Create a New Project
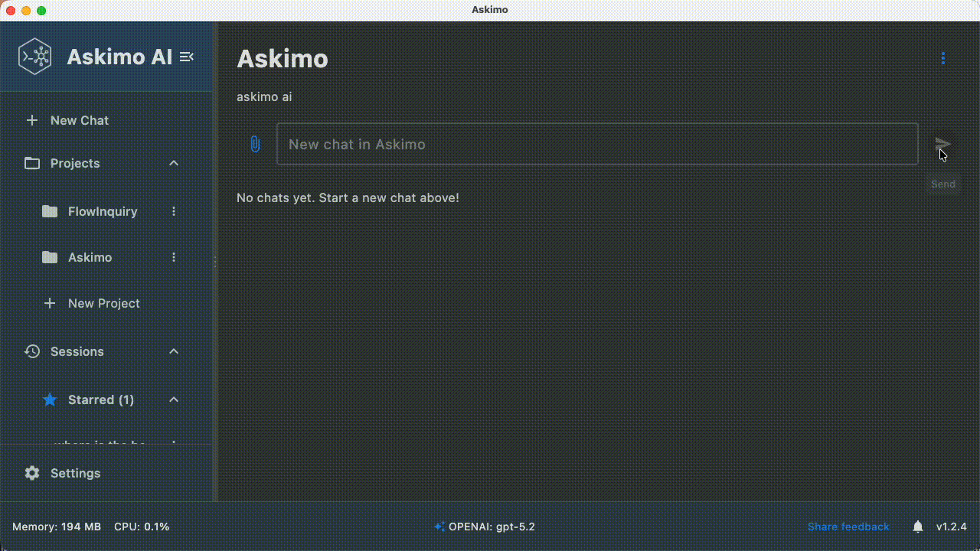Image resolution: width=980 pixels, height=551 pixels. click(92, 303)
